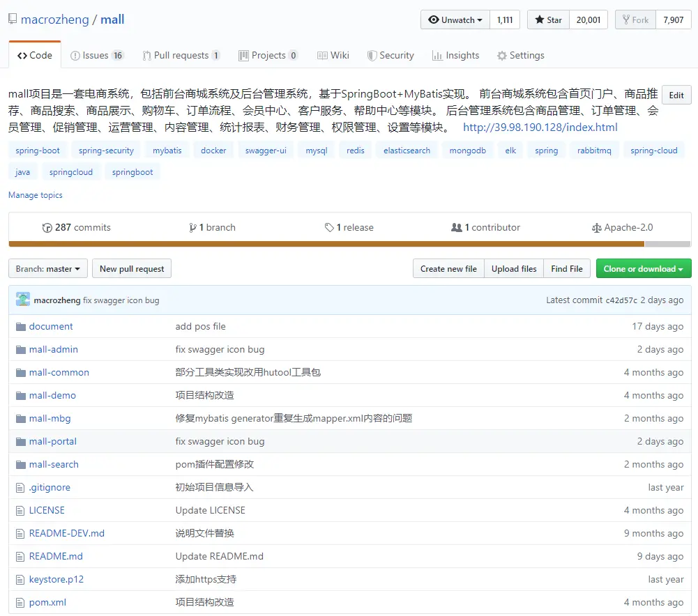Click the README.md file icon
Viewport: 698px width, 616px height.
(20, 557)
